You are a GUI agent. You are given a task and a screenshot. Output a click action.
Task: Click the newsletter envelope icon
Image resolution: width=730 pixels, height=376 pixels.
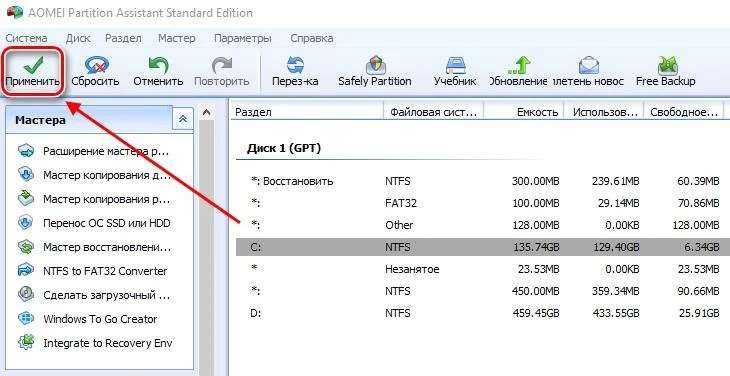pyautogui.click(x=589, y=65)
